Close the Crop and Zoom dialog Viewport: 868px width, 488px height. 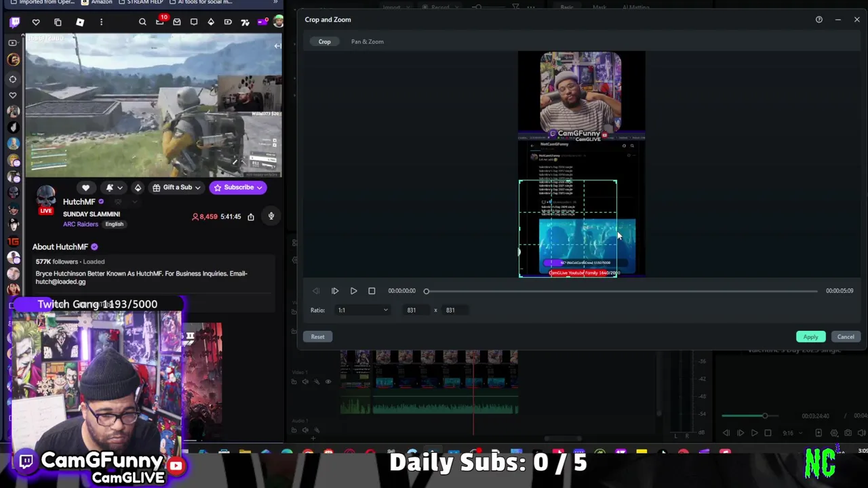coord(856,20)
